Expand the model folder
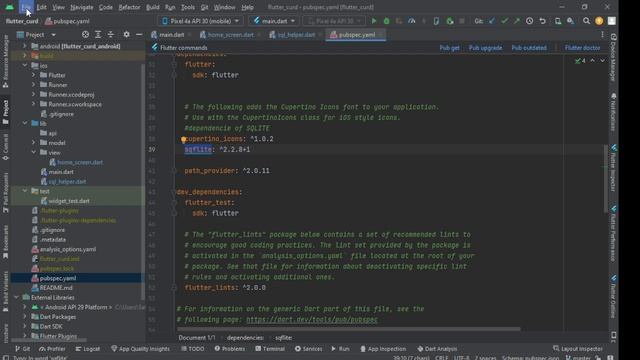Viewport: 640px width, 360px height. click(x=33, y=142)
